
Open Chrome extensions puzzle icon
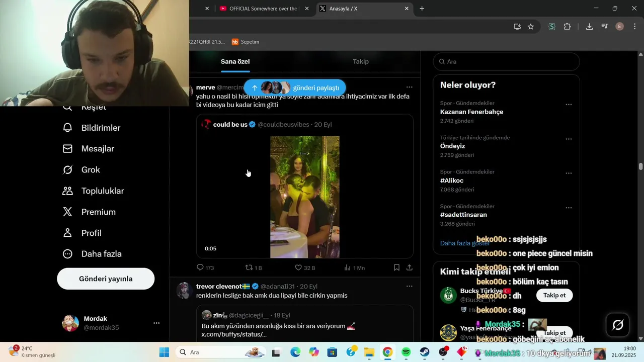click(567, 27)
